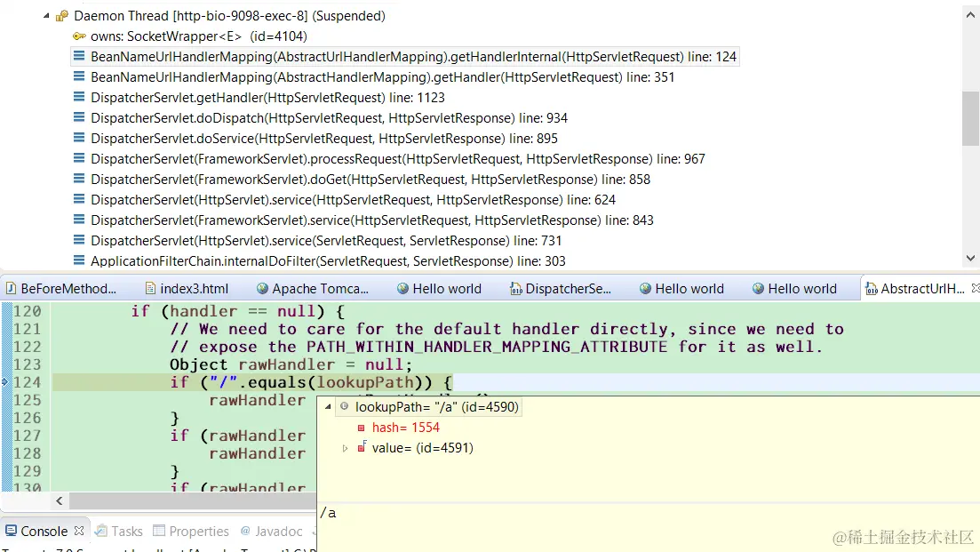The width and height of the screenshot is (980, 552).
Task: Close the AbstractUrlH... editor tab
Action: (x=975, y=288)
